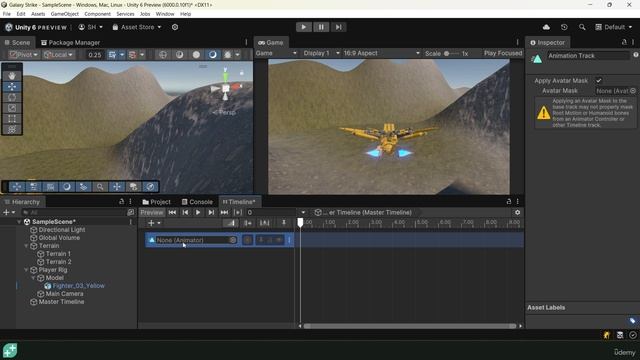This screenshot has height=360, width=640.
Task: Select Main Camera in Hierarchy
Action: click(x=64, y=294)
